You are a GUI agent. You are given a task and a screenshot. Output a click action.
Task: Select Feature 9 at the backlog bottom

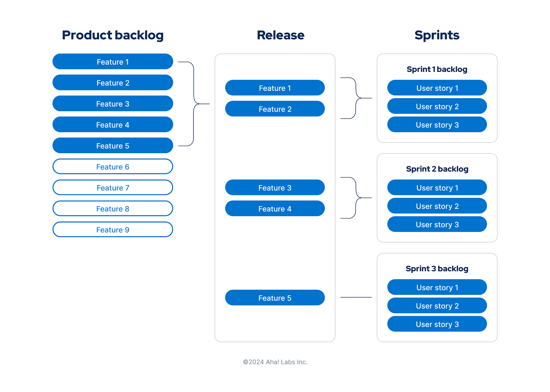(x=113, y=229)
